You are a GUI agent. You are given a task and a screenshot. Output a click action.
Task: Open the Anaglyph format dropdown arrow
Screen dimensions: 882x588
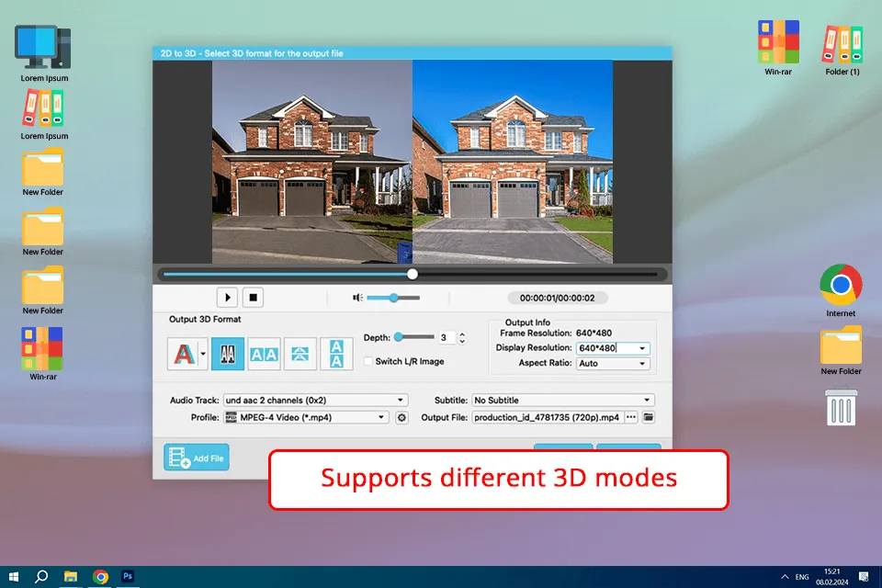tap(203, 354)
